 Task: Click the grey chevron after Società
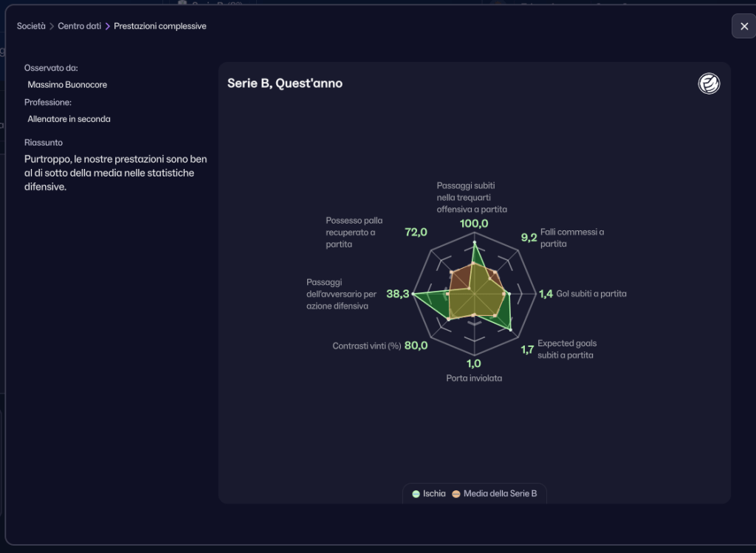coord(52,26)
